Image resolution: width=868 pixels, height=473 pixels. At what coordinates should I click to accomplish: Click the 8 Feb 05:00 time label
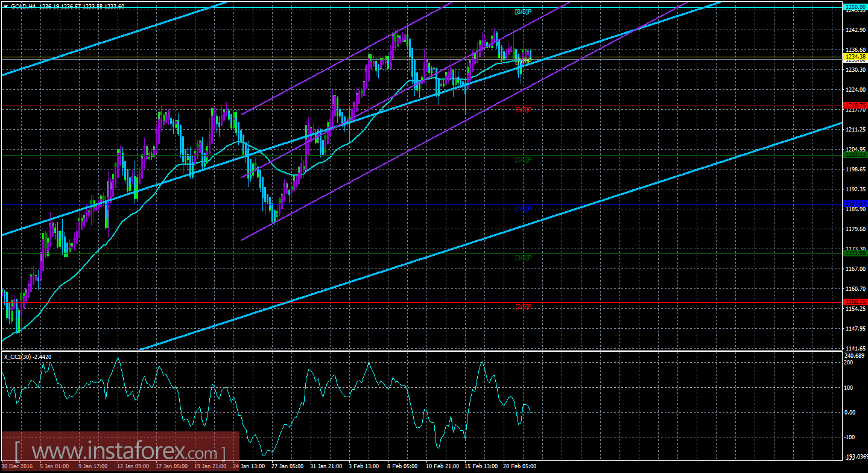(403, 466)
